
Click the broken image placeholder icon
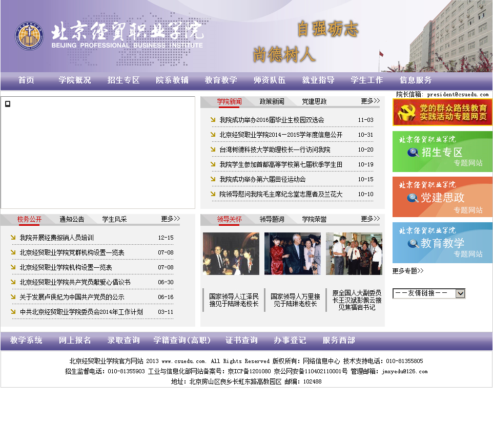click(x=8, y=103)
